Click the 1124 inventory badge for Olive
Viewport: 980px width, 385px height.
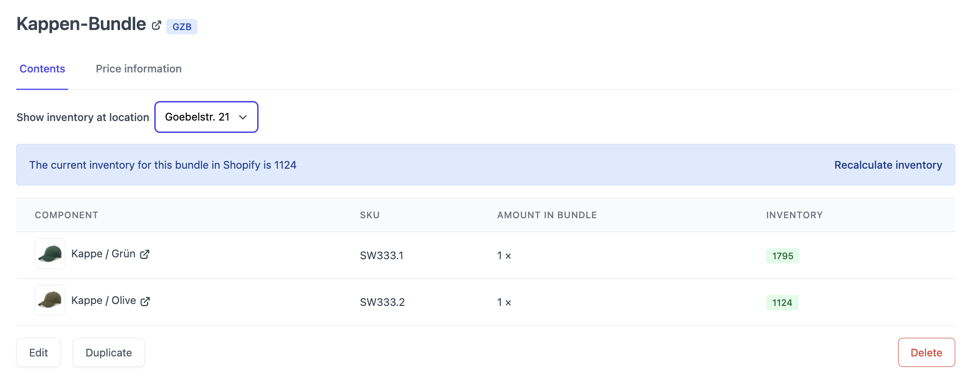pos(782,303)
